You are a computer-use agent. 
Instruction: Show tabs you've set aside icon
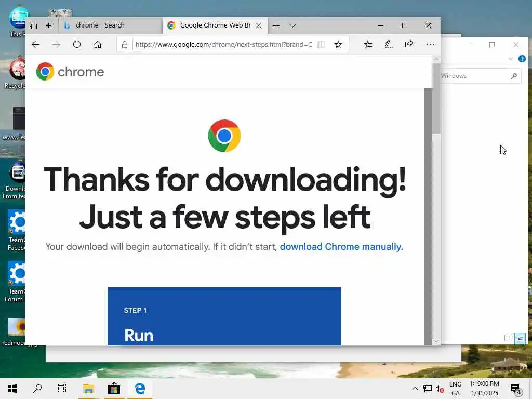pos(33,25)
